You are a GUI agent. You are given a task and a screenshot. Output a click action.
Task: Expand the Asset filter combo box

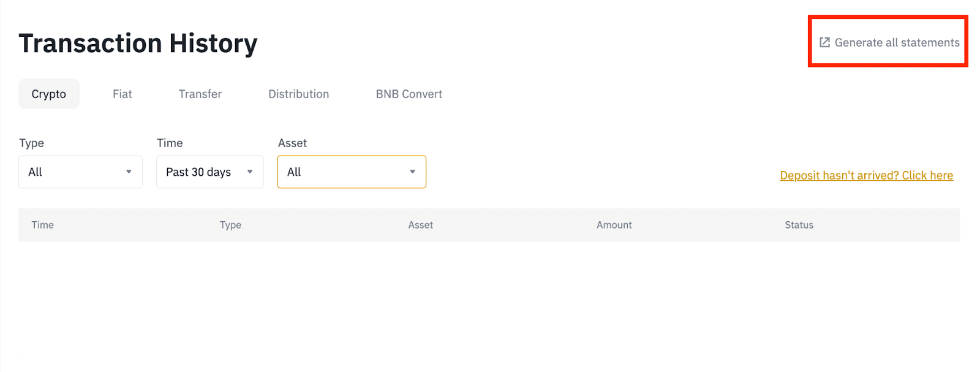[x=352, y=172]
